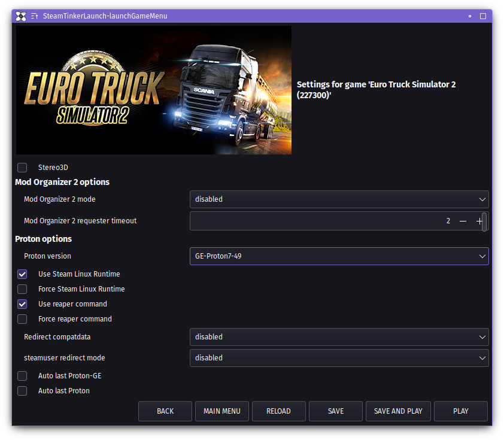Click the RELOAD button
The image size is (504, 440).
tap(279, 411)
